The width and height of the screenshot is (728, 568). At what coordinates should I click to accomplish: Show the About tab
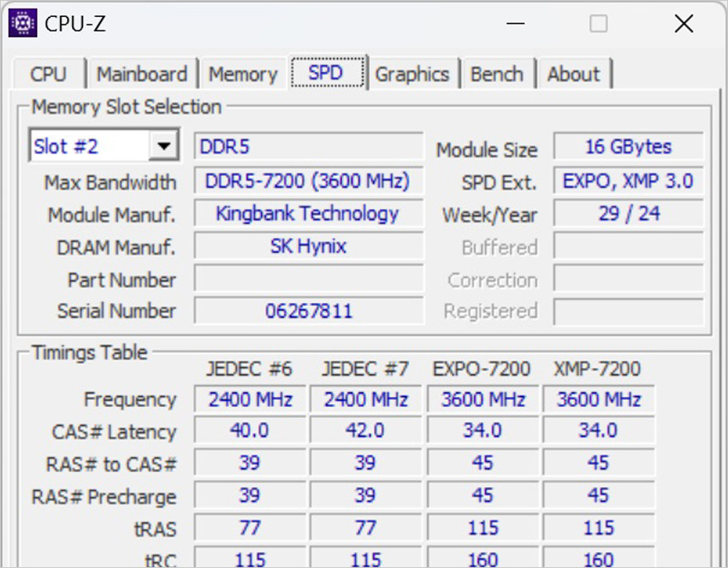573,74
